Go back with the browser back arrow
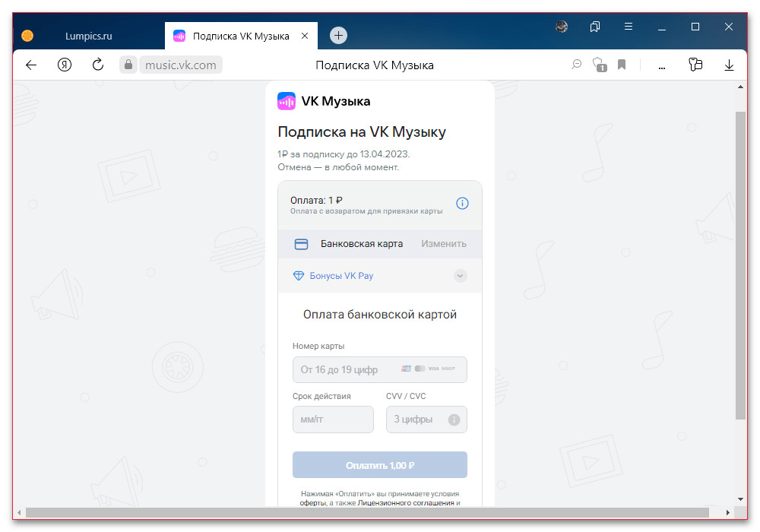The width and height of the screenshot is (760, 532). [31, 65]
